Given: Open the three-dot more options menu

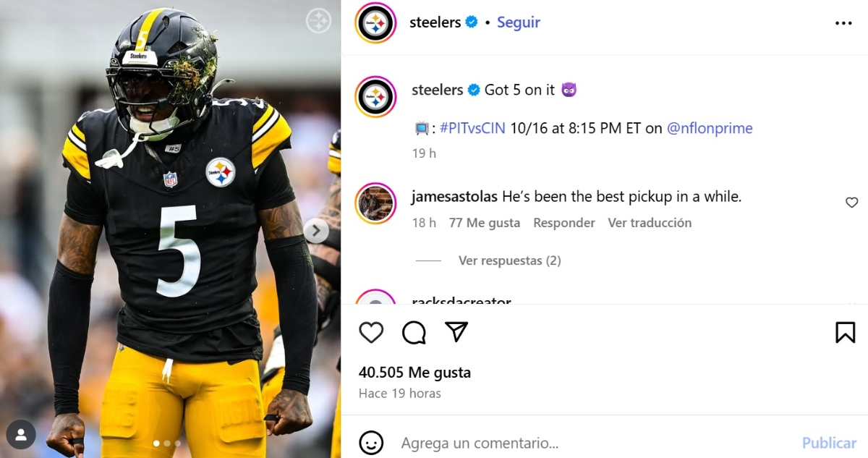Looking at the screenshot, I should click(x=843, y=23).
